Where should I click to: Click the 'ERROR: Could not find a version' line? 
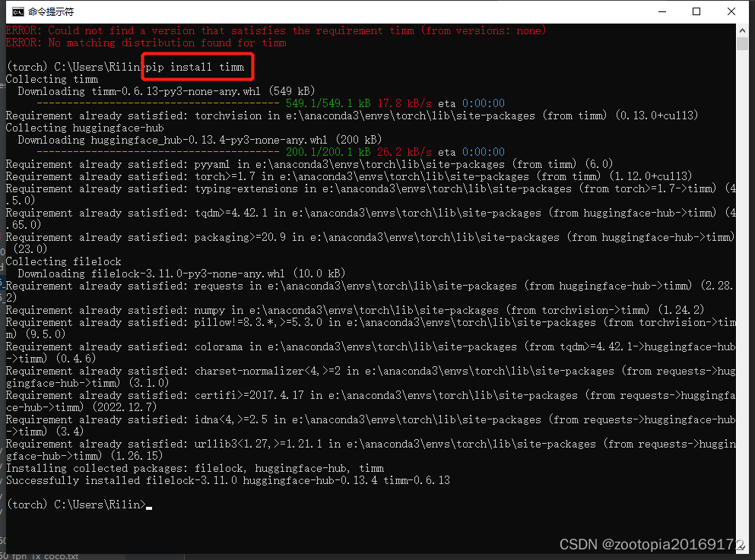tap(277, 31)
